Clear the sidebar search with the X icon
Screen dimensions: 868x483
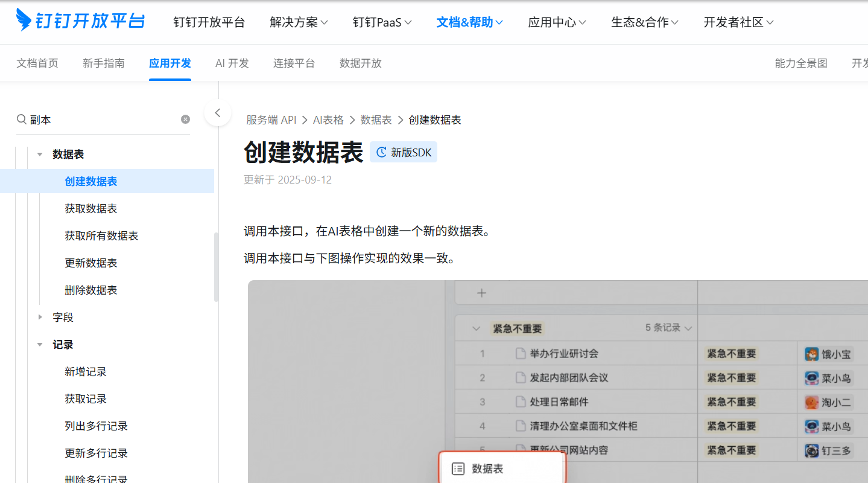[x=185, y=120]
